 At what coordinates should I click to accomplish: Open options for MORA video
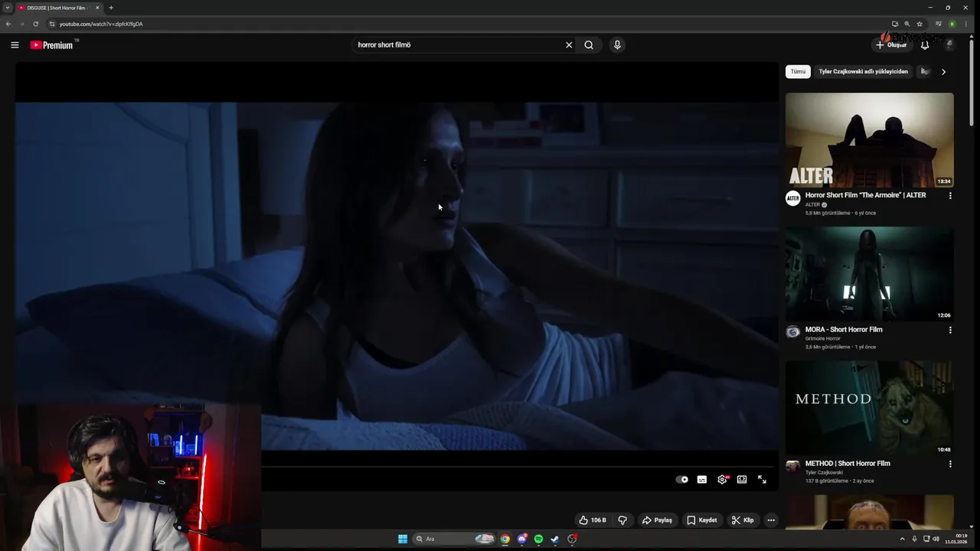tap(950, 331)
